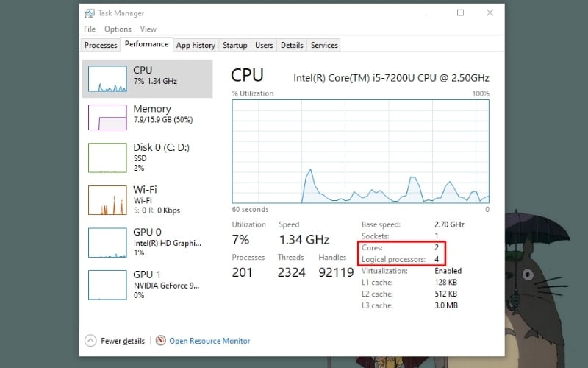Image resolution: width=588 pixels, height=368 pixels.
Task: Select the Memory mini graph thumbnail
Action: click(107, 118)
